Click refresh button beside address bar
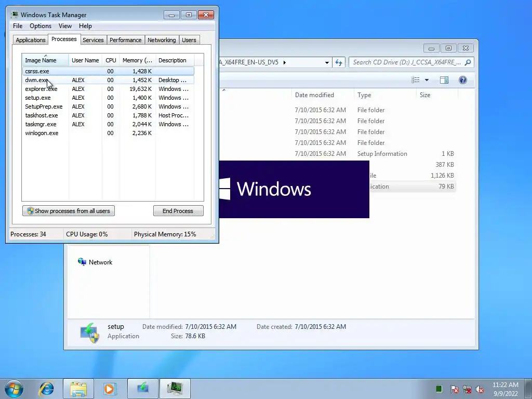 (338, 62)
